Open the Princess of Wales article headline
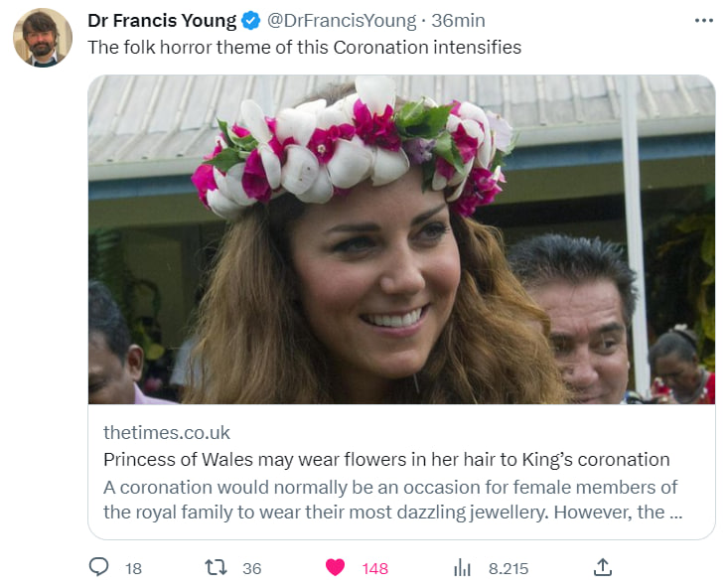This screenshot has width=728, height=588. click(386, 460)
